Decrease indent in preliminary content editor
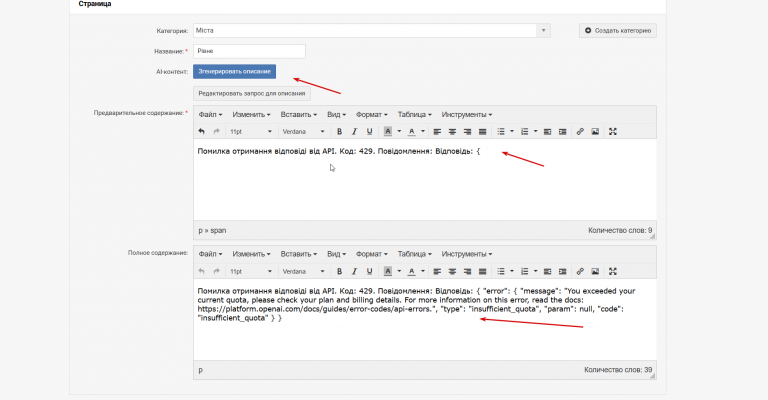768x400 pixels. [548, 132]
